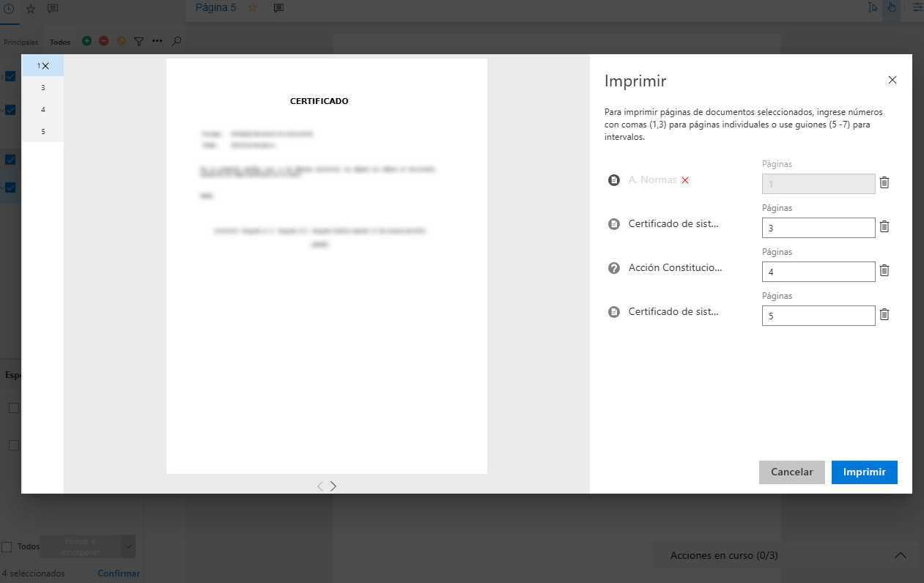The height and width of the screenshot is (583, 924).
Task: Open the comments tab in left panel
Action: click(x=53, y=9)
